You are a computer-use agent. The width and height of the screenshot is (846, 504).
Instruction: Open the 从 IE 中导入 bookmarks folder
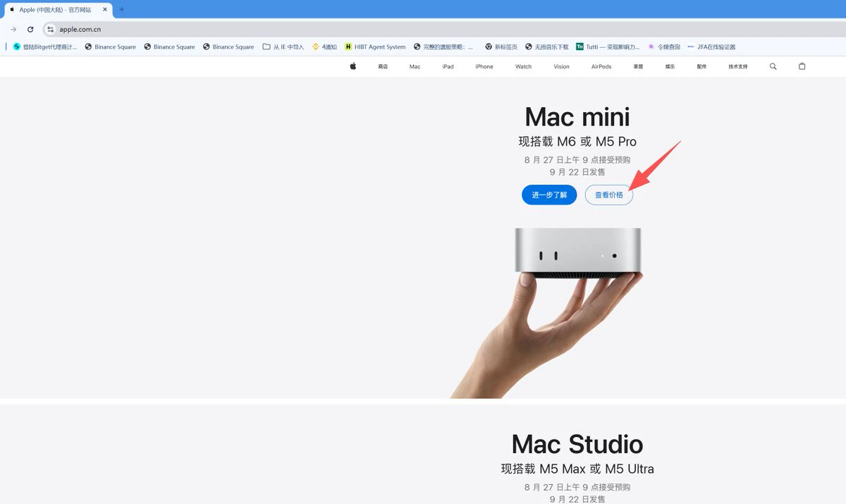pyautogui.click(x=283, y=47)
